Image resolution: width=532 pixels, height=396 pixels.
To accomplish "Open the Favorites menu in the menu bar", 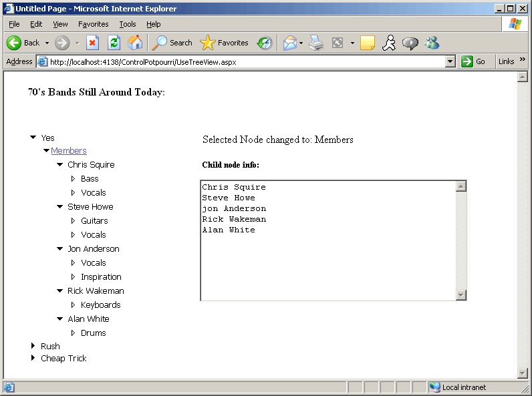I will [93, 24].
